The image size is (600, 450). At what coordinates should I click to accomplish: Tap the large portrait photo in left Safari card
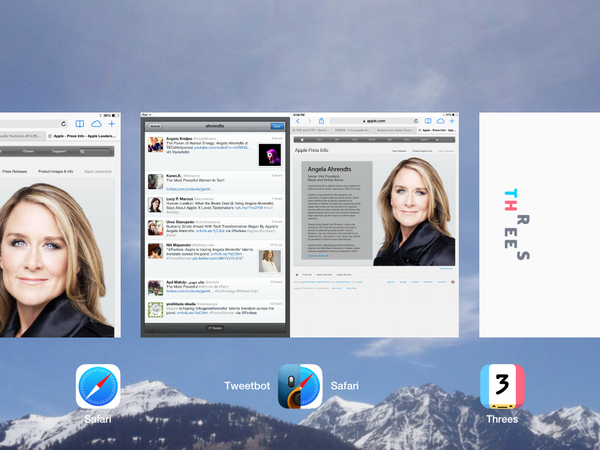click(x=57, y=260)
